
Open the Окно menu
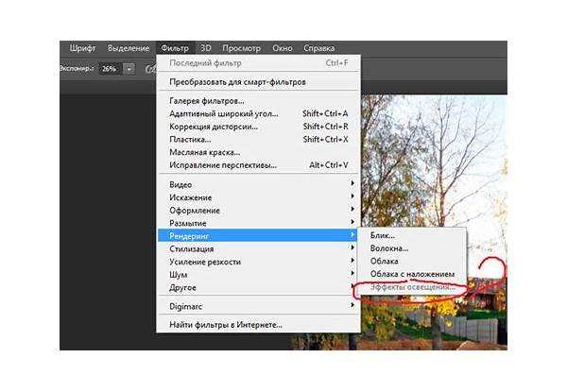click(282, 48)
